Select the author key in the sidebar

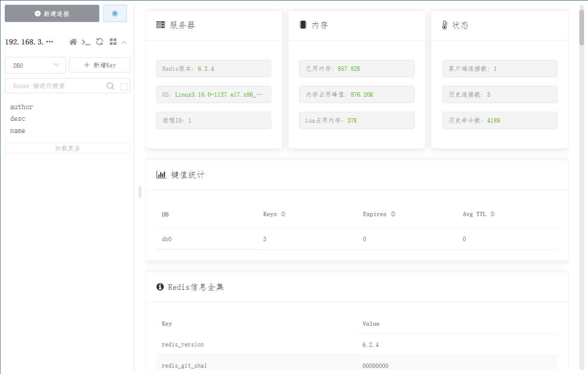click(x=21, y=107)
